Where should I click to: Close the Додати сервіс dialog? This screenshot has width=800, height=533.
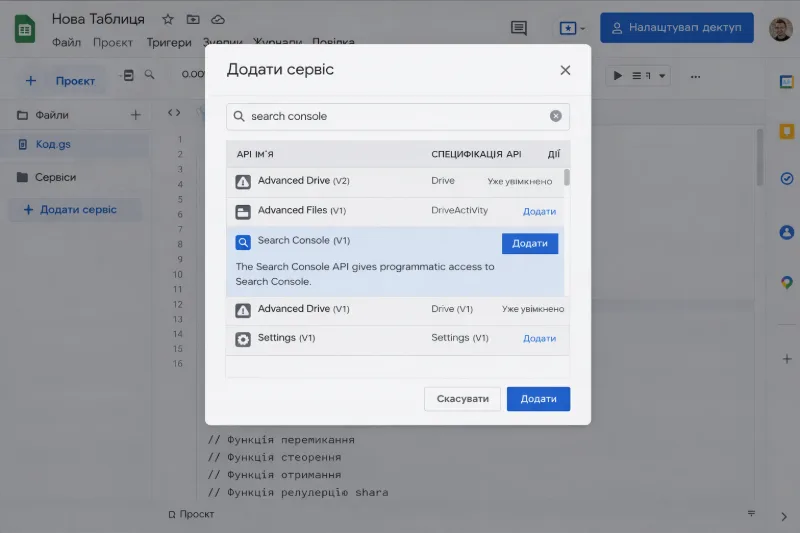click(565, 70)
